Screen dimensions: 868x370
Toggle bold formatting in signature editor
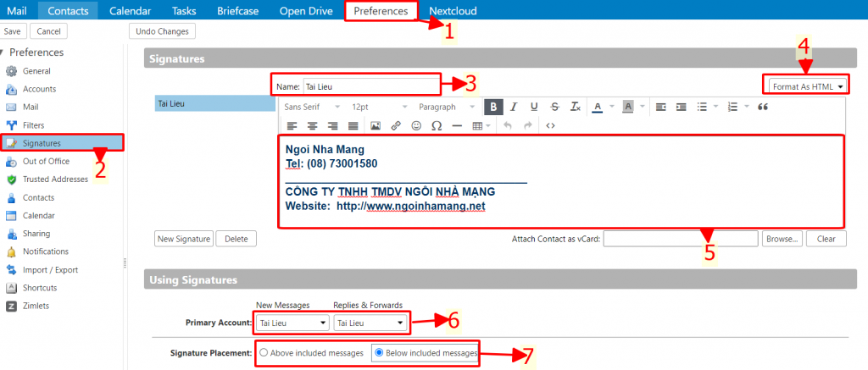point(492,107)
